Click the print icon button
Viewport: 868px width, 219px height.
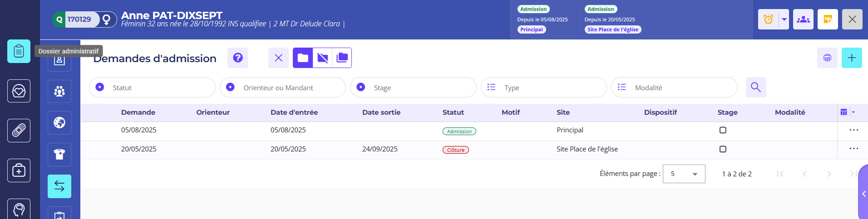click(827, 58)
